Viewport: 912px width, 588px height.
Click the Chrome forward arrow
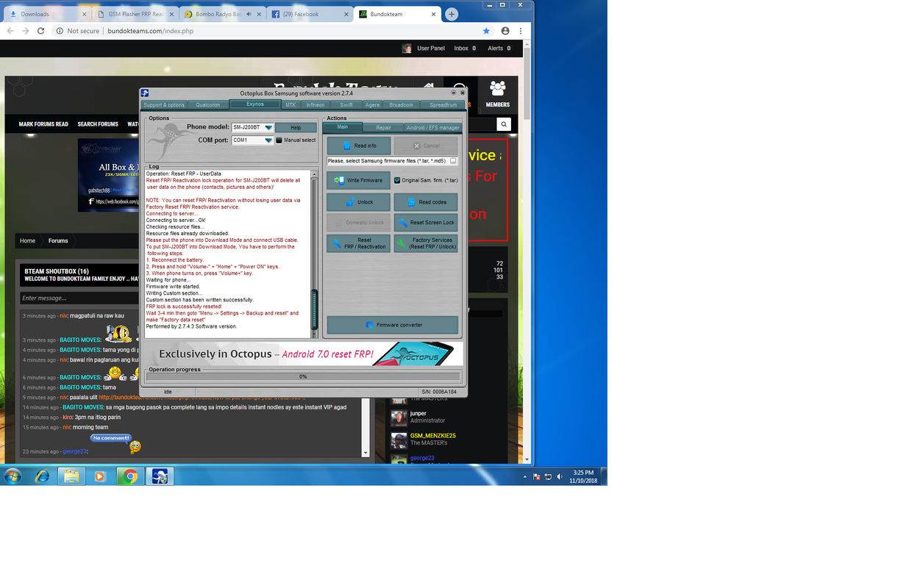click(26, 31)
